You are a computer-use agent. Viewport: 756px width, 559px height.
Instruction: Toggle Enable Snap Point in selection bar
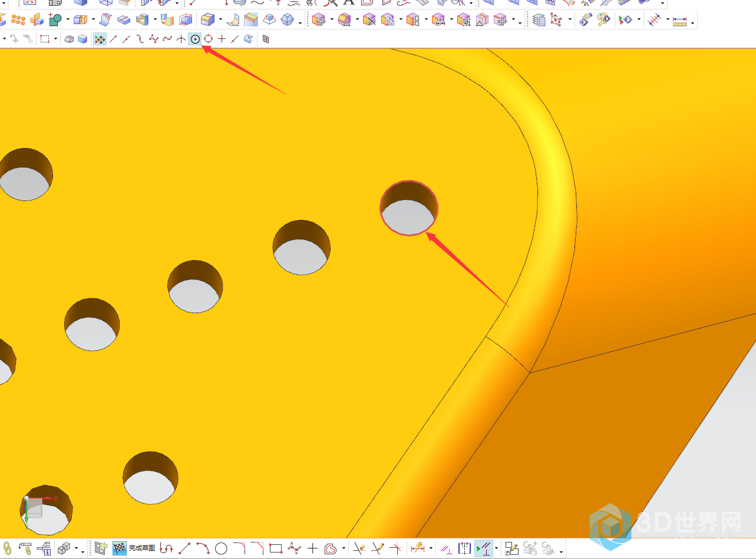(100, 40)
